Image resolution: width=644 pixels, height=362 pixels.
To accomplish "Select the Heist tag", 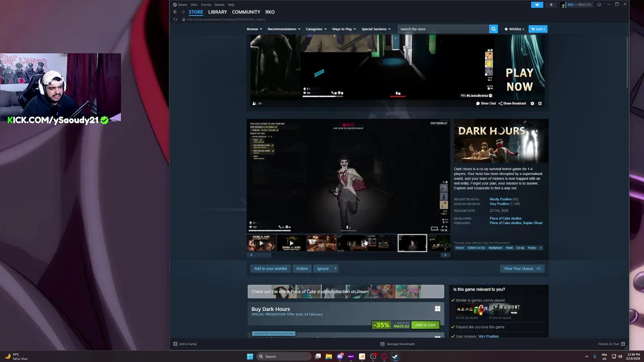I will tap(509, 248).
